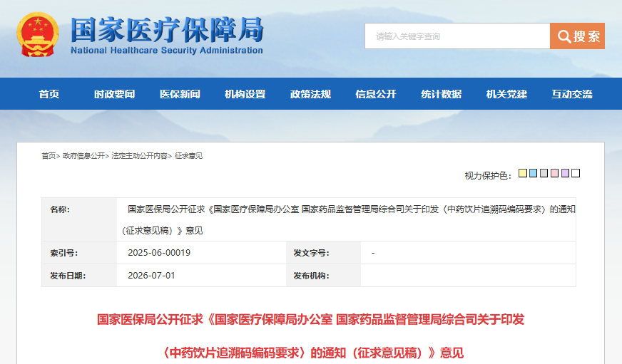Open 政策法规 navigation item

click(310, 94)
